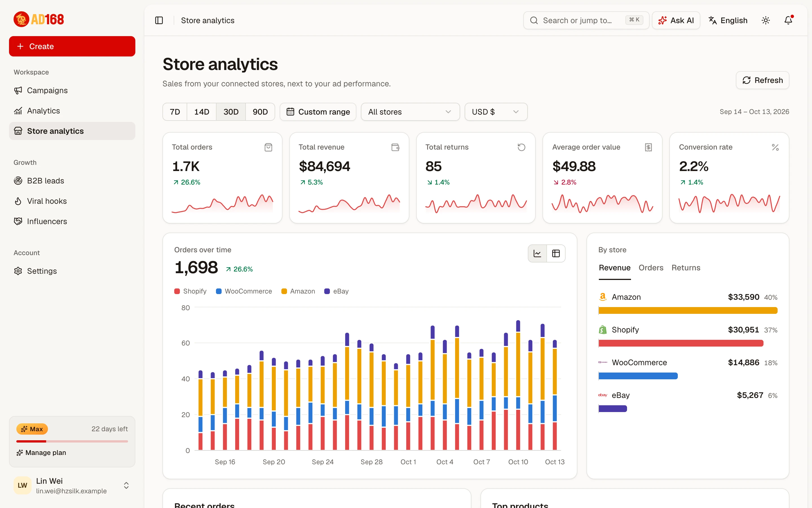812x508 pixels.
Task: Click the Total revenue sparkline chart
Action: click(349, 203)
